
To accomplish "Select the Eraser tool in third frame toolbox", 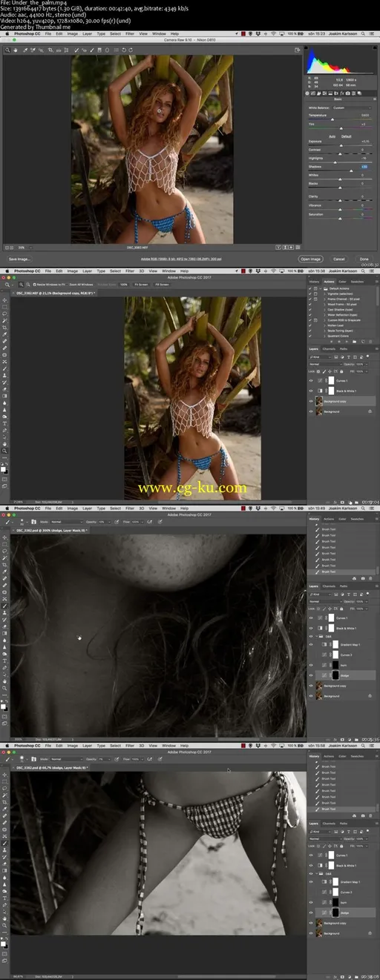I will click(4, 626).
